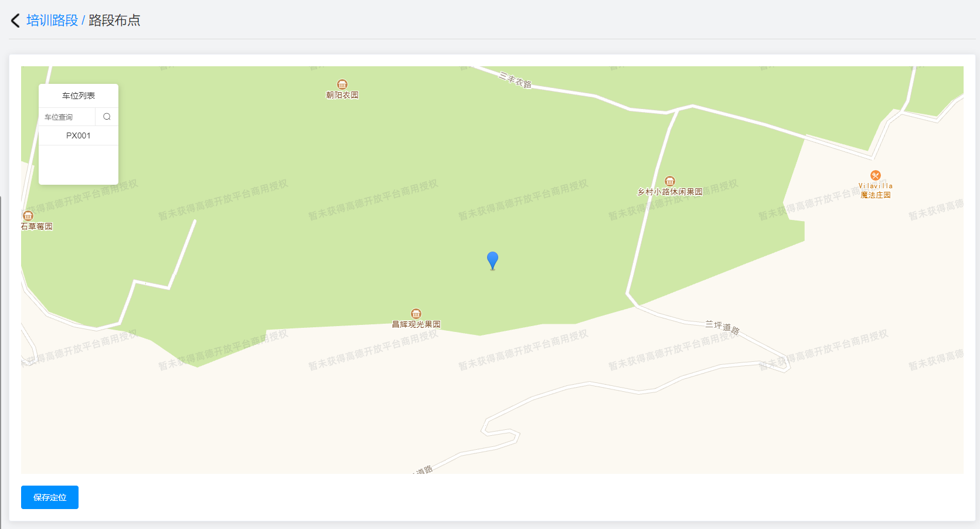The image size is (980, 529).
Task: Click the 魔法庄园 text label
Action: (x=876, y=195)
